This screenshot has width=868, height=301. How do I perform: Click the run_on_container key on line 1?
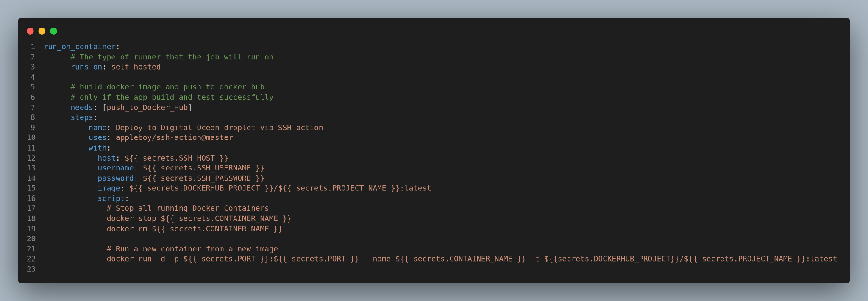80,47
